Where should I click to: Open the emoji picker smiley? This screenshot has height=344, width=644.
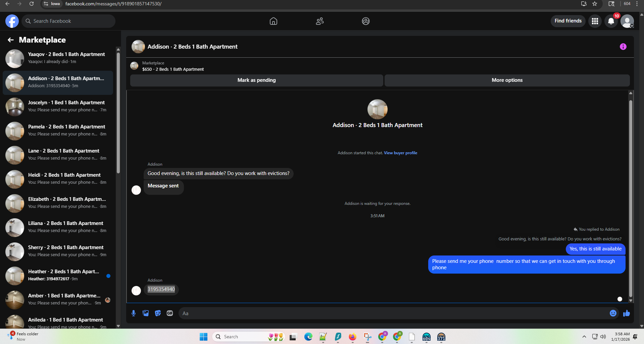613,313
